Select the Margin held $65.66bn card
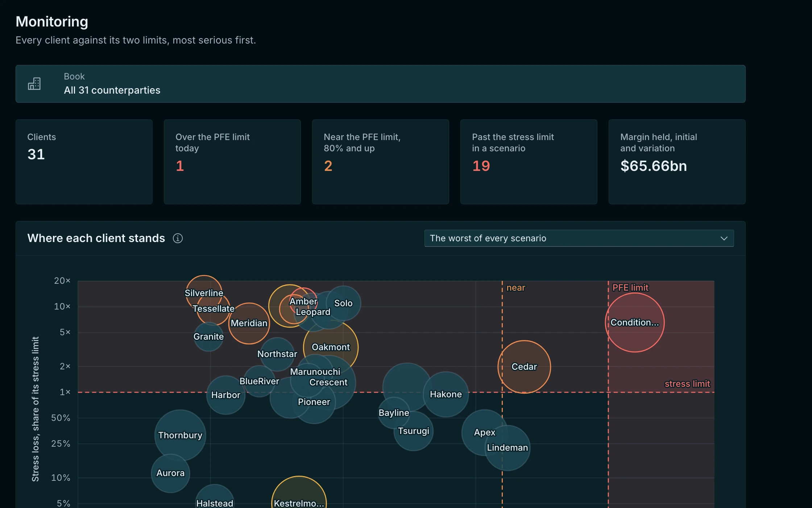Screen dimensions: 812x508 [677, 162]
